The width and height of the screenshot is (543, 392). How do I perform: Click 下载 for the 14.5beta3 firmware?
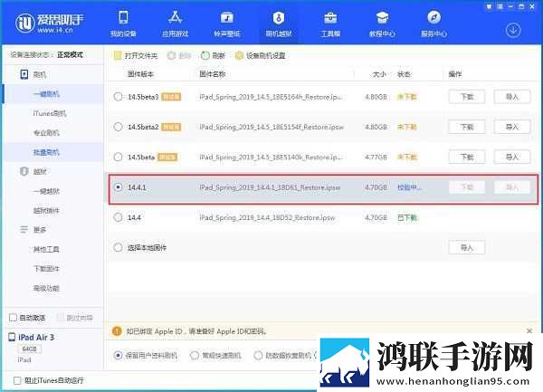point(466,97)
